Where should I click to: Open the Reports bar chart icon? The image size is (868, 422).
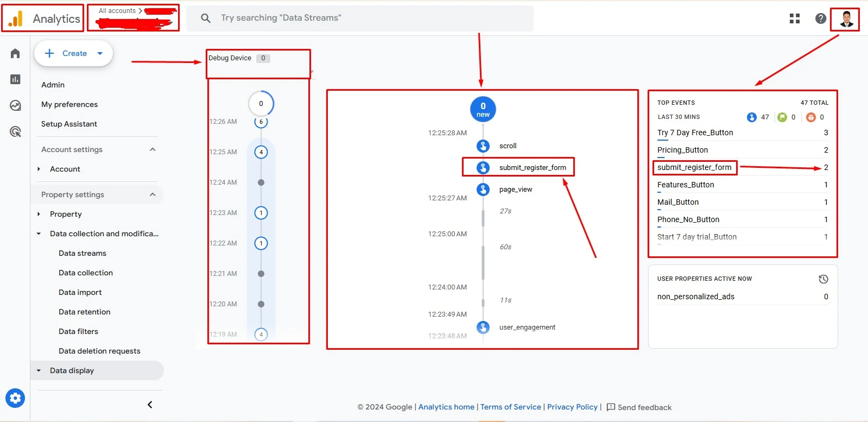tap(15, 79)
